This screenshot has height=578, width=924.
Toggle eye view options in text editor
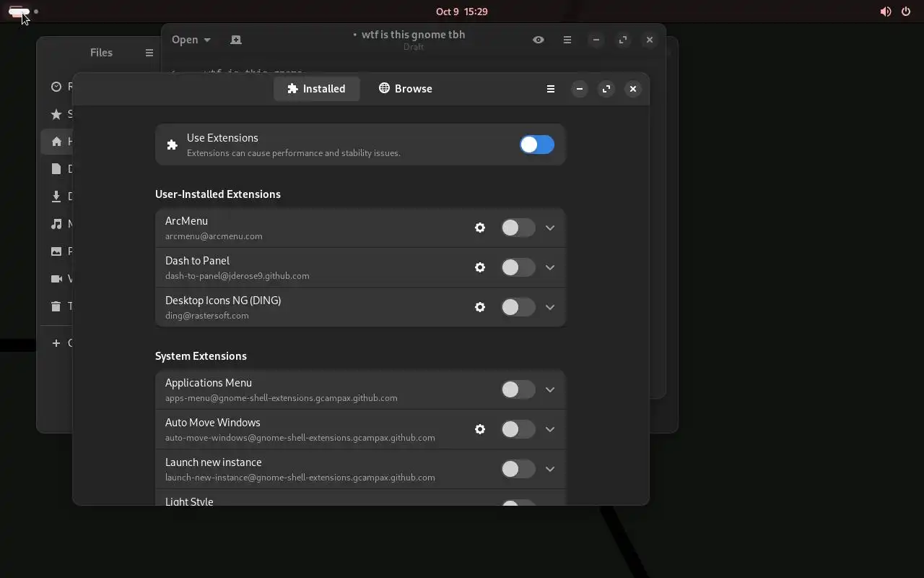[x=539, y=40]
